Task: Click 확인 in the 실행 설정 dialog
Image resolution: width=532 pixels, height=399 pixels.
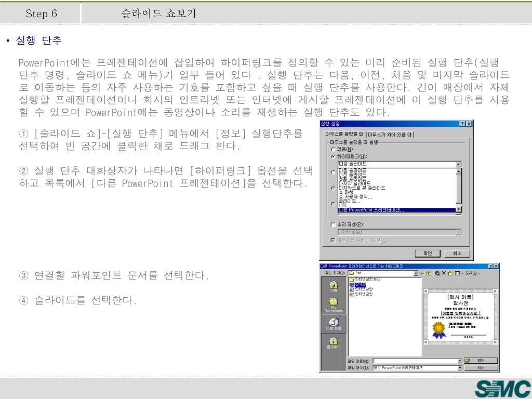Action: (428, 254)
